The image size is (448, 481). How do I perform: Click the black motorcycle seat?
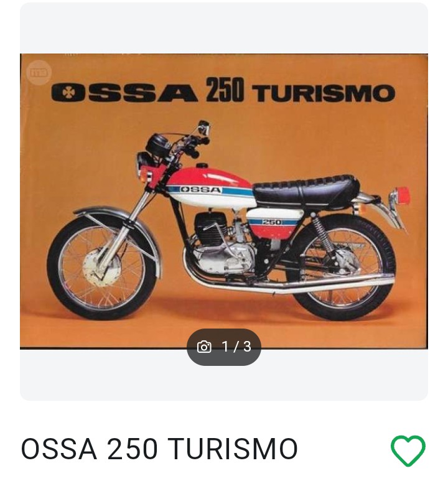[306, 189]
